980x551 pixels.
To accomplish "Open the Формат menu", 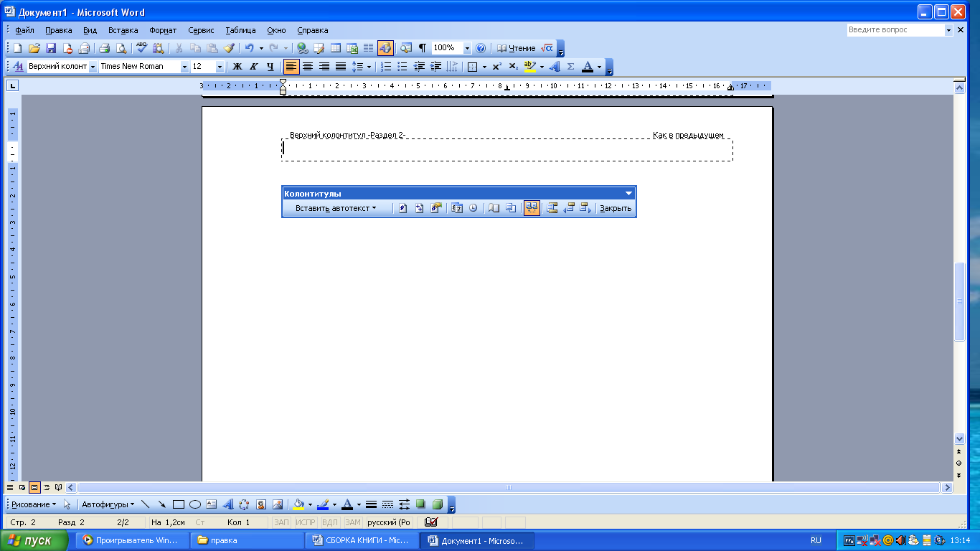I will [164, 30].
